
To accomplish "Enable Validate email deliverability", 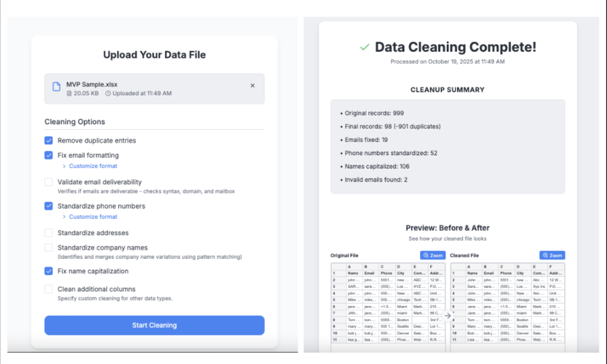I will pyautogui.click(x=49, y=182).
